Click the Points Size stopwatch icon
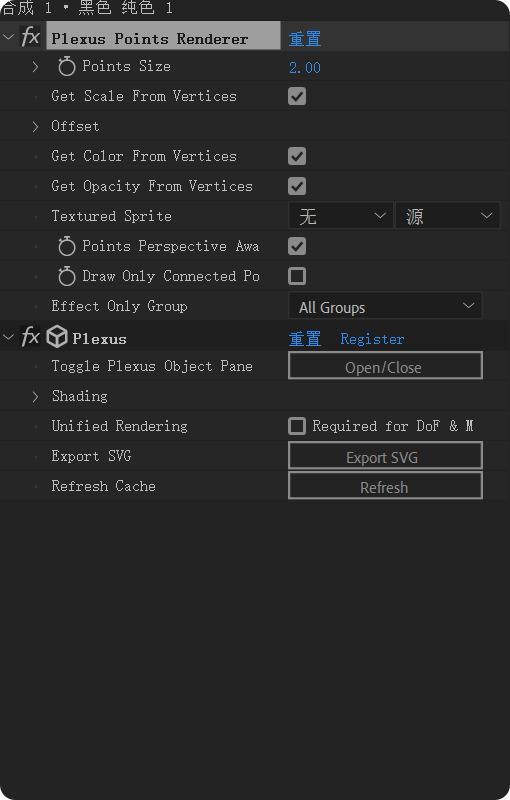Image resolution: width=510 pixels, height=800 pixels. point(67,66)
